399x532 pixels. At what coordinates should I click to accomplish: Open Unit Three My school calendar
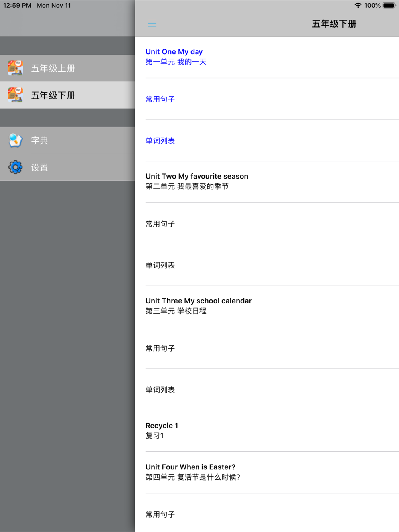(267, 306)
